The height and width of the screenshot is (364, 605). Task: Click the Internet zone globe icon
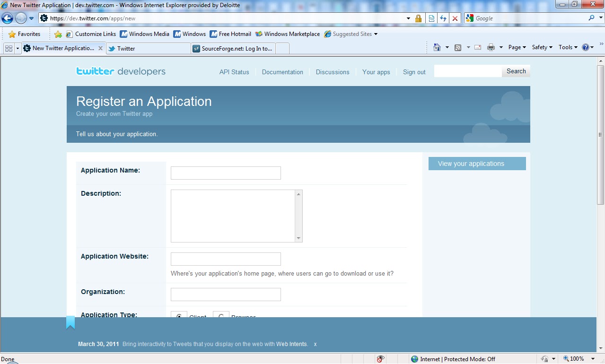click(415, 359)
